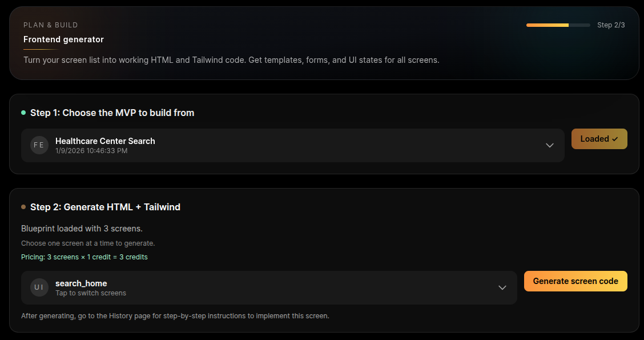Click the FE avatar icon beside Healthcare Center Search

tap(39, 145)
